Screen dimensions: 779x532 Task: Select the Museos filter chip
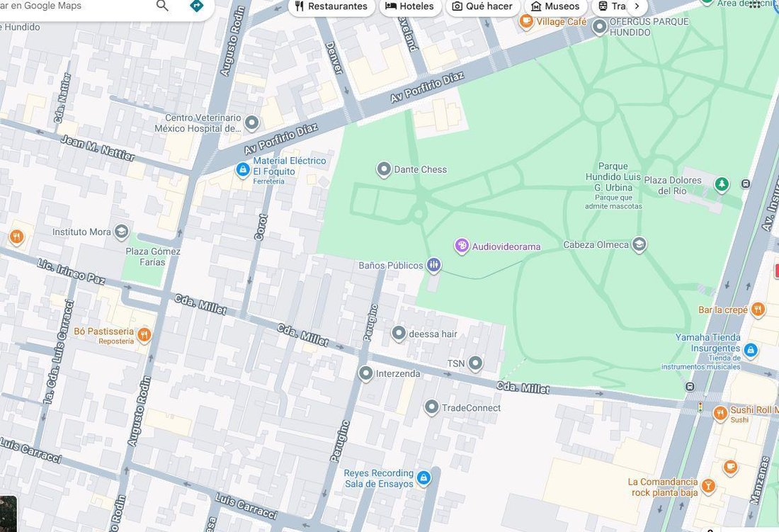point(555,6)
